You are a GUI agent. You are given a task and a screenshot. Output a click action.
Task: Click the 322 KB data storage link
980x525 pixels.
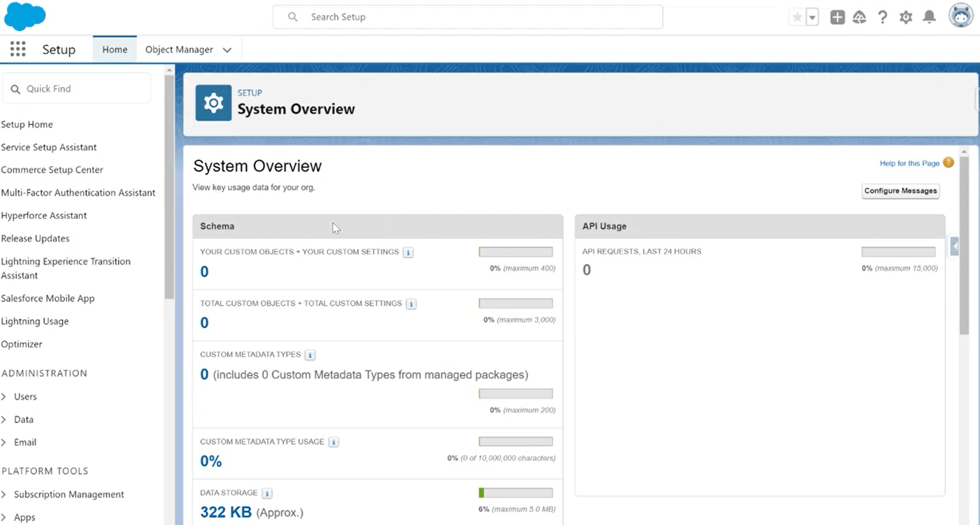coord(226,512)
